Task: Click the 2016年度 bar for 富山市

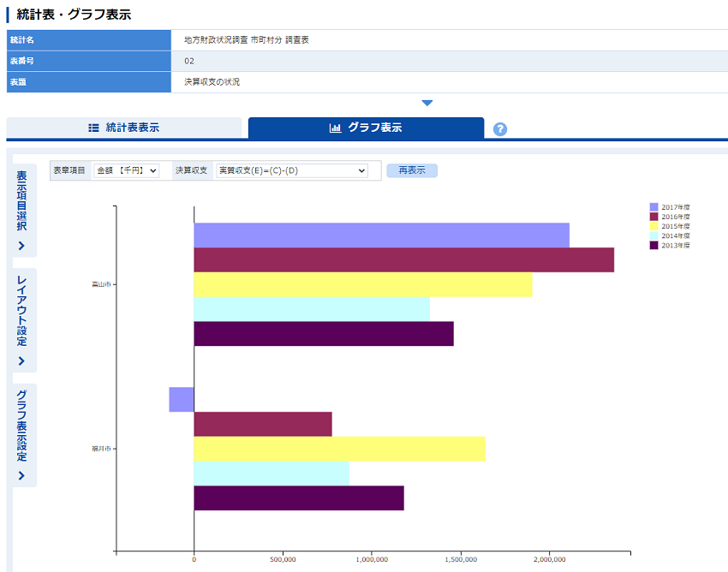Action: pos(403,259)
